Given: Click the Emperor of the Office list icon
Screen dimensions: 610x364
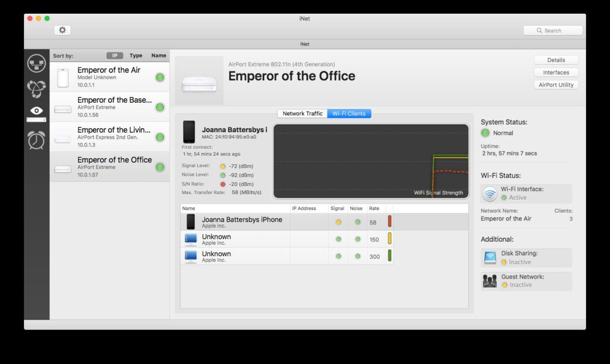Looking at the screenshot, I should tap(63, 168).
